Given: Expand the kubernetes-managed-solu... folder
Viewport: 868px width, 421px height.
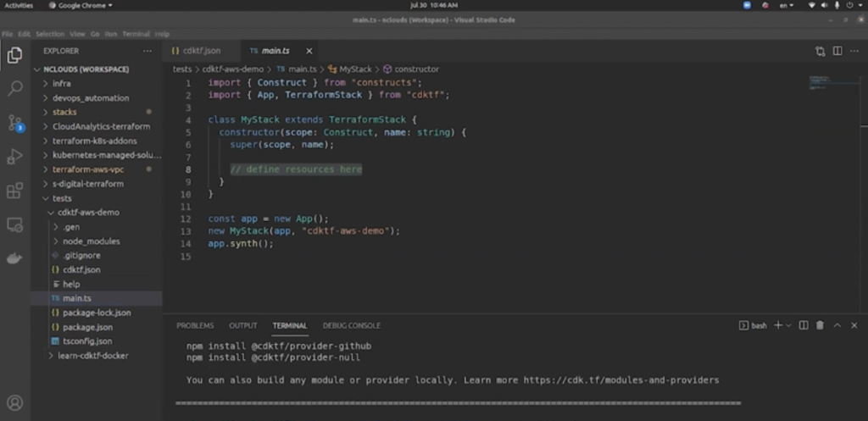Looking at the screenshot, I should tap(97, 155).
